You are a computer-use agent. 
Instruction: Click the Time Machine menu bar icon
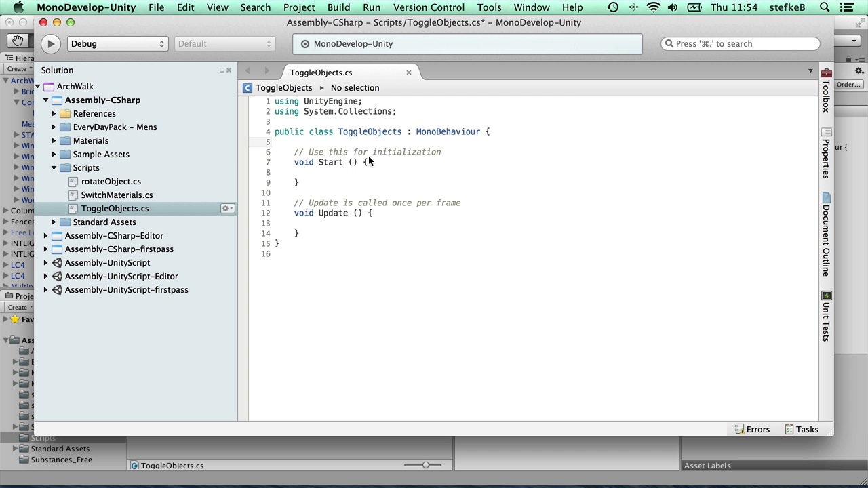coord(613,7)
